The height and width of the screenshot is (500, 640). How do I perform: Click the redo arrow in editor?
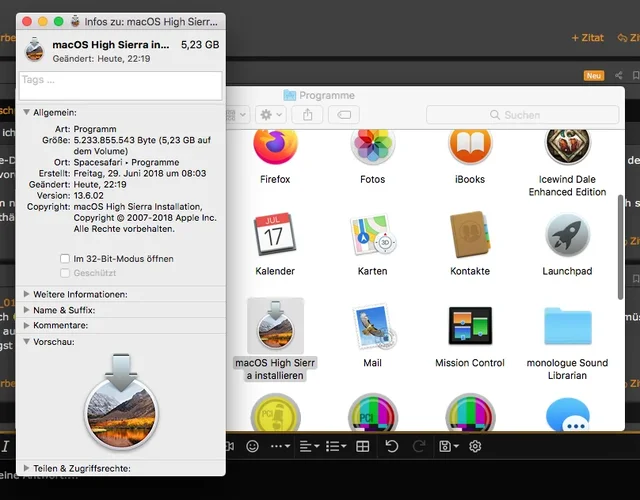(419, 446)
